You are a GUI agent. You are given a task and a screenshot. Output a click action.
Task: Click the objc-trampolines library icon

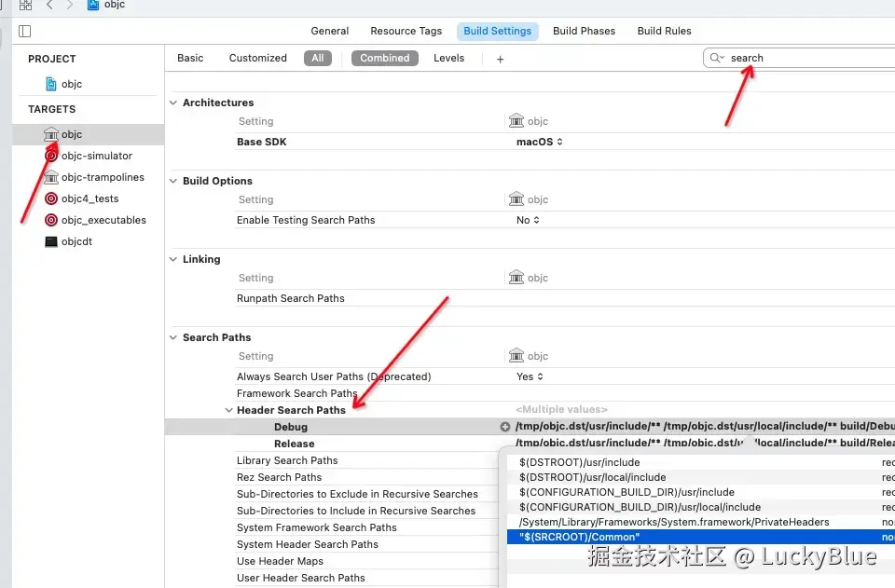tap(51, 177)
